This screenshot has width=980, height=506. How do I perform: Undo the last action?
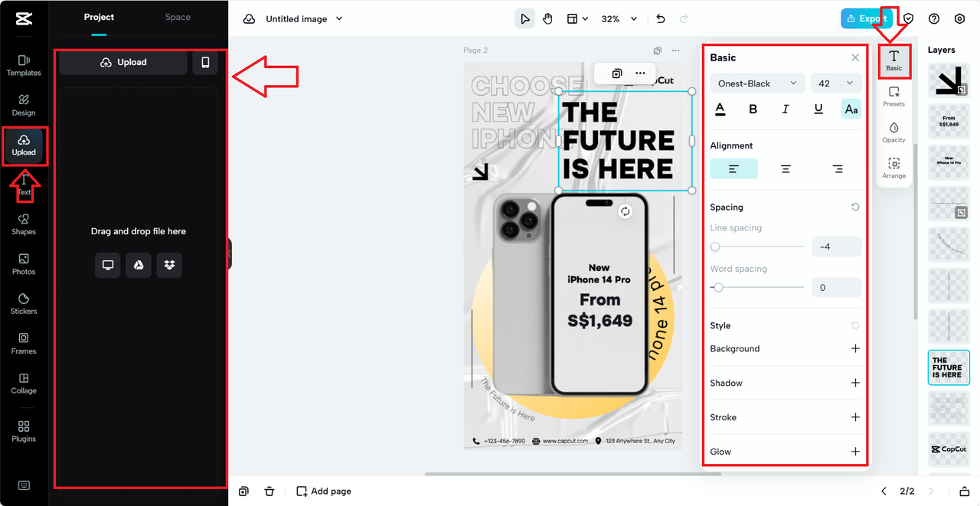tap(661, 19)
